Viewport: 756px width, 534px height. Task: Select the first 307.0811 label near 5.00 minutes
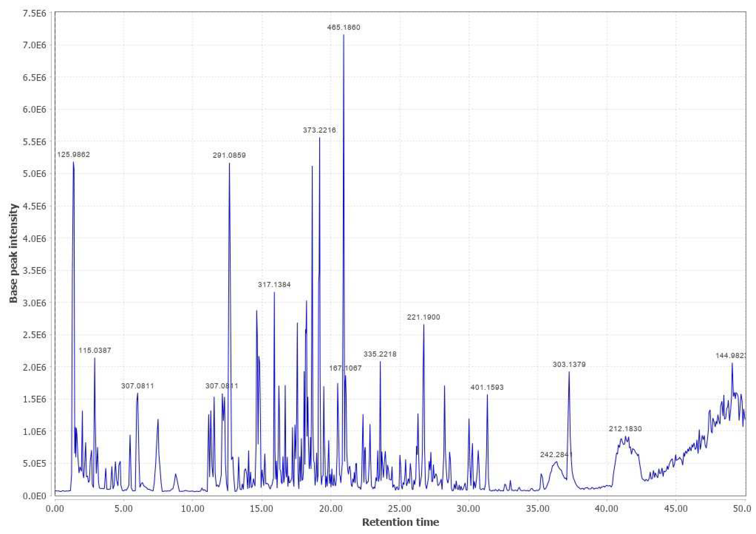point(138,386)
